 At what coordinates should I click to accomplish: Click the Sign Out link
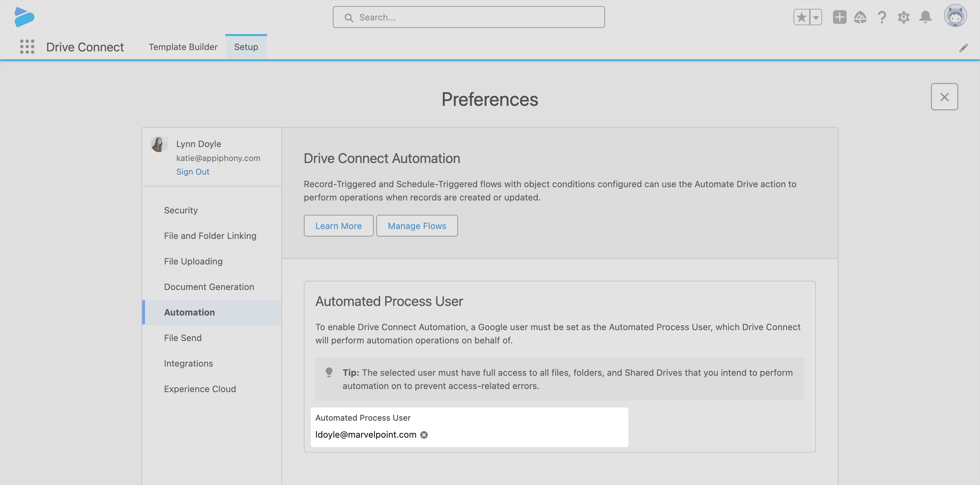click(193, 172)
